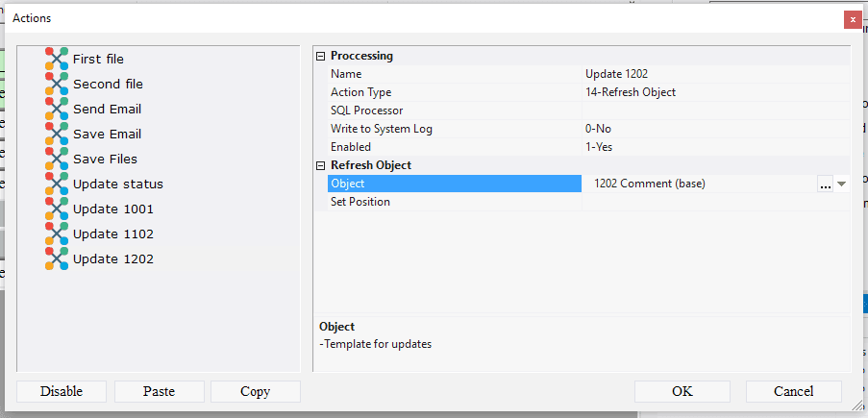The height and width of the screenshot is (418, 868).
Task: Click the Second file action icon
Action: point(57,84)
